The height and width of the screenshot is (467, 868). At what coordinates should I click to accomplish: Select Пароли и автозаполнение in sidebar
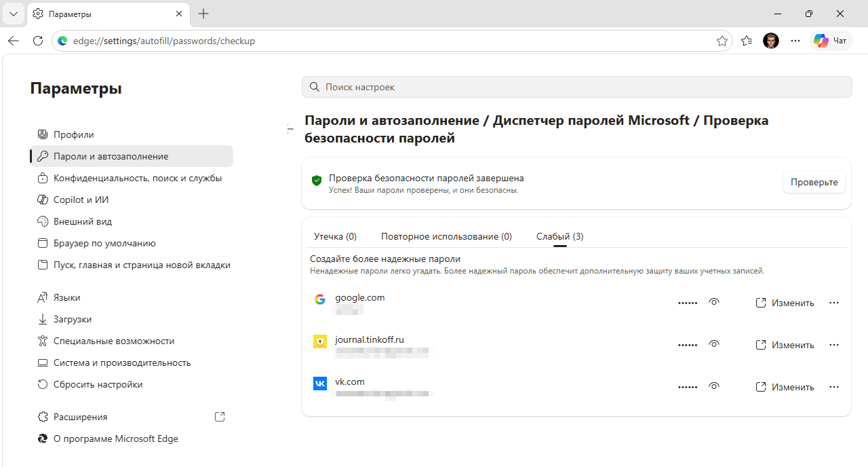pyautogui.click(x=132, y=156)
